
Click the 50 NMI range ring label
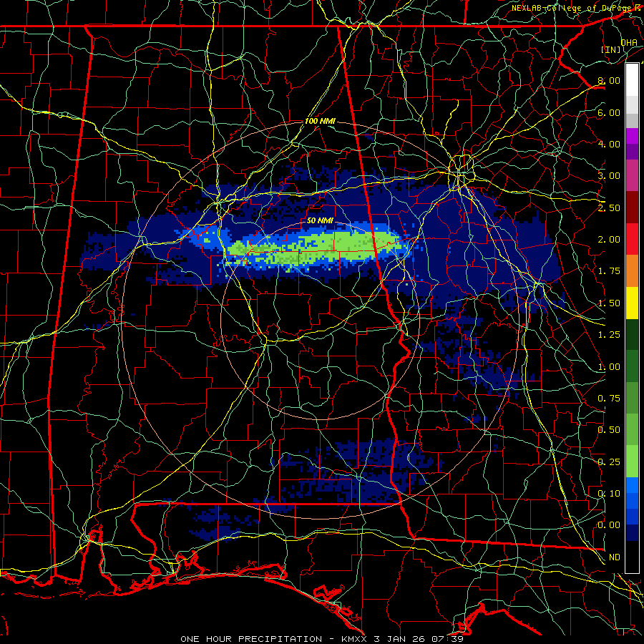tap(320, 220)
